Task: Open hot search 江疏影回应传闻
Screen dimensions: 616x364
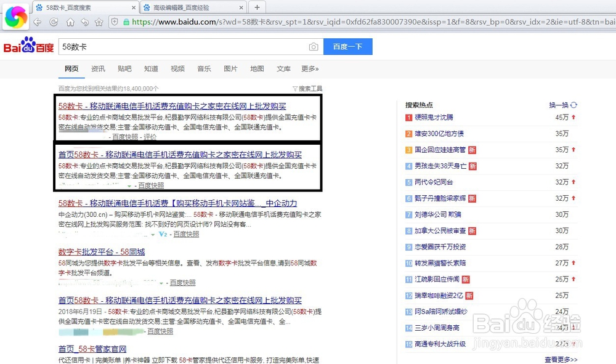Action: pyautogui.click(x=437, y=279)
